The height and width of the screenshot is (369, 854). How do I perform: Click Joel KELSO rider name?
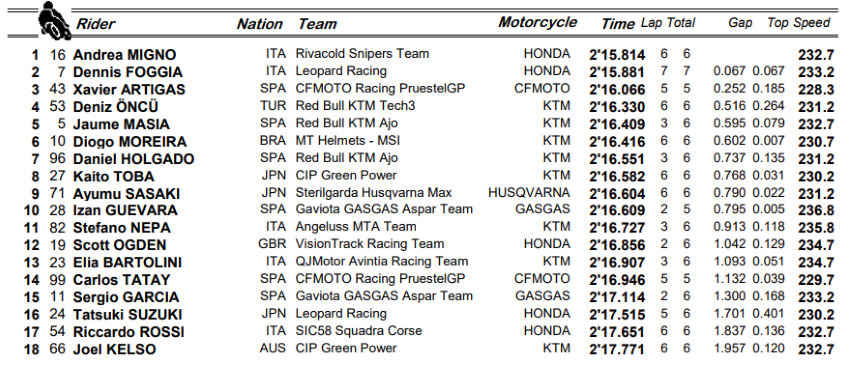click(x=114, y=349)
